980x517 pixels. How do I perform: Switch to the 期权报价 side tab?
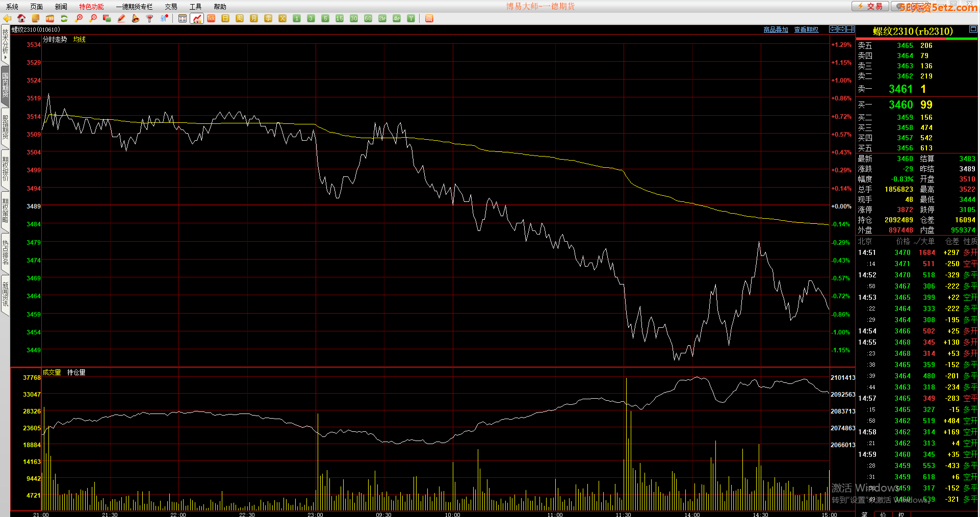click(x=5, y=168)
